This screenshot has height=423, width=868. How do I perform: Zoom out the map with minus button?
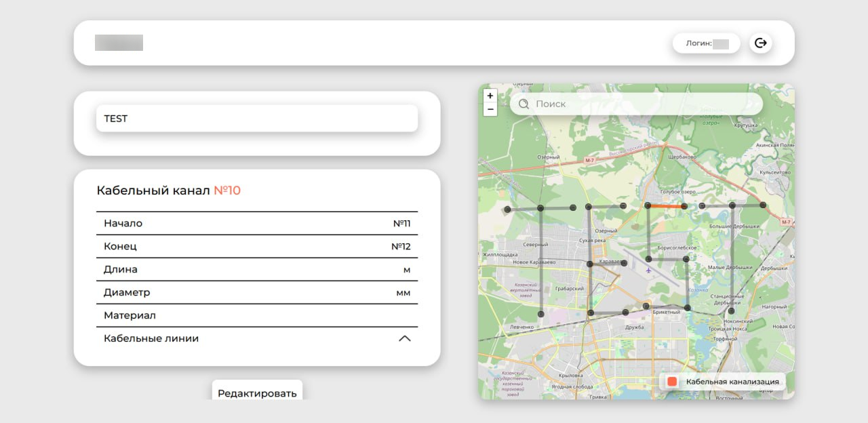(x=490, y=109)
